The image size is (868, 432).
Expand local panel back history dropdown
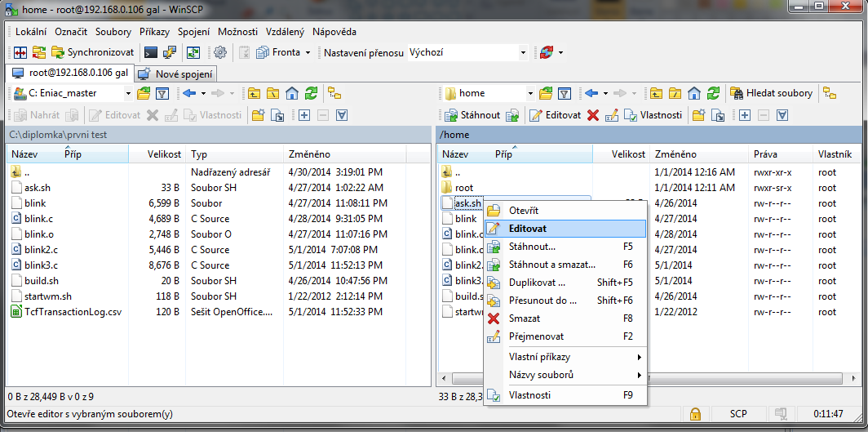coord(203,93)
